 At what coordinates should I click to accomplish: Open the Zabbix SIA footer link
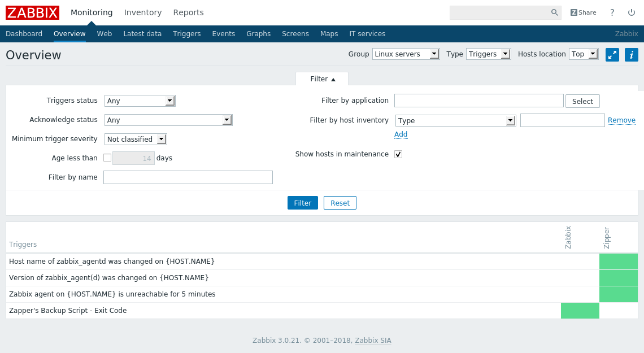pos(373,340)
